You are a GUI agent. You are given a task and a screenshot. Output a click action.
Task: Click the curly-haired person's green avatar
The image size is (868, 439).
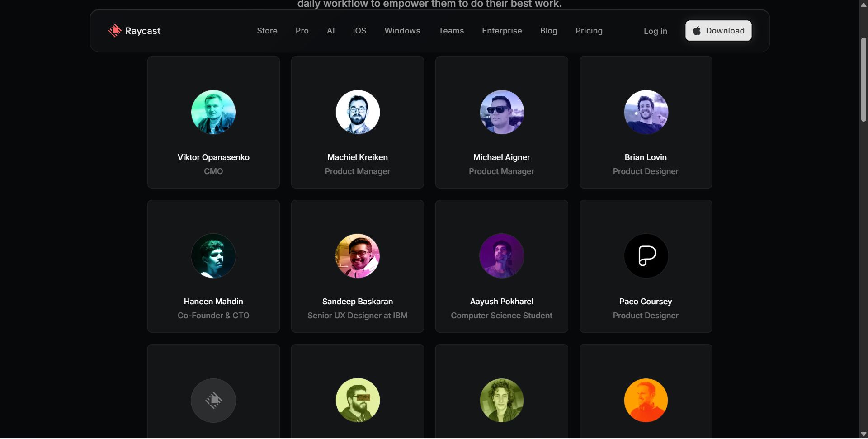click(x=502, y=400)
